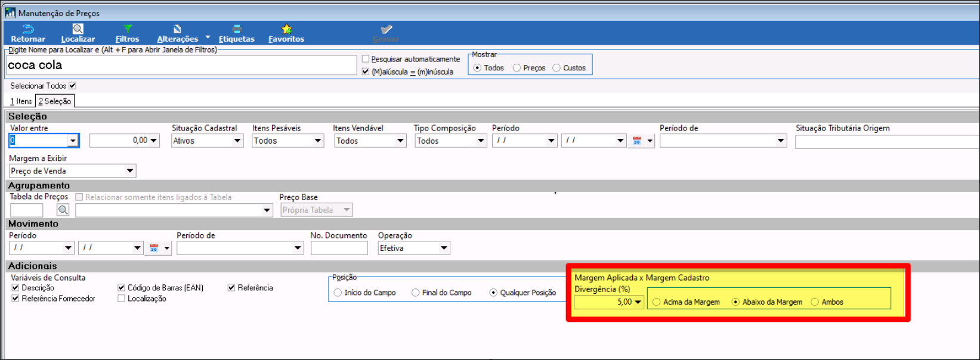The height and width of the screenshot is (360, 980).
Task: Click the Retornar toolbar icon
Action: (28, 30)
